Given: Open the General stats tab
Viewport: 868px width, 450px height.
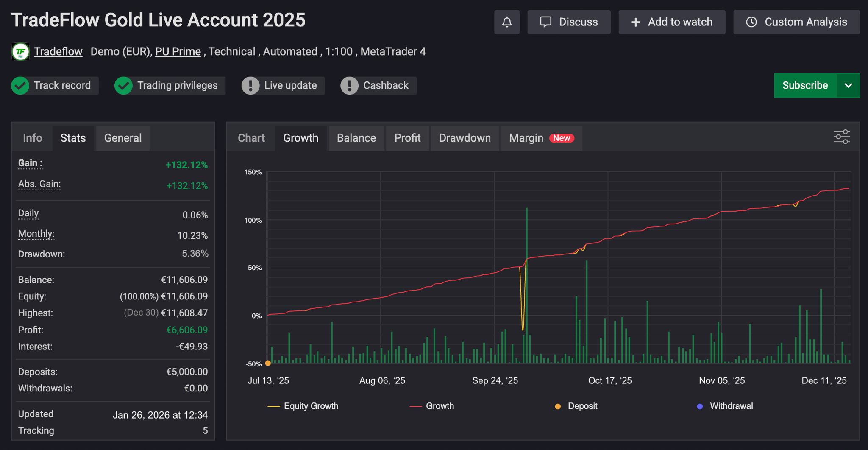Looking at the screenshot, I should click(122, 138).
